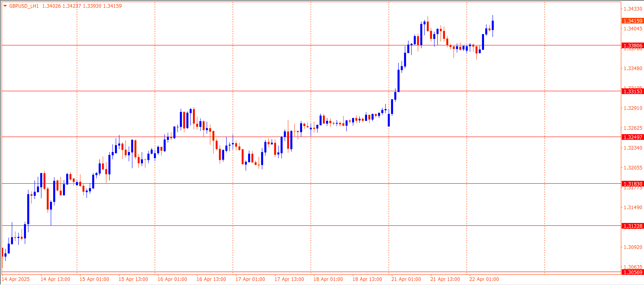Click the 21 Apr 13:00 time label
Screen dimensions: 644x285
click(x=445, y=279)
